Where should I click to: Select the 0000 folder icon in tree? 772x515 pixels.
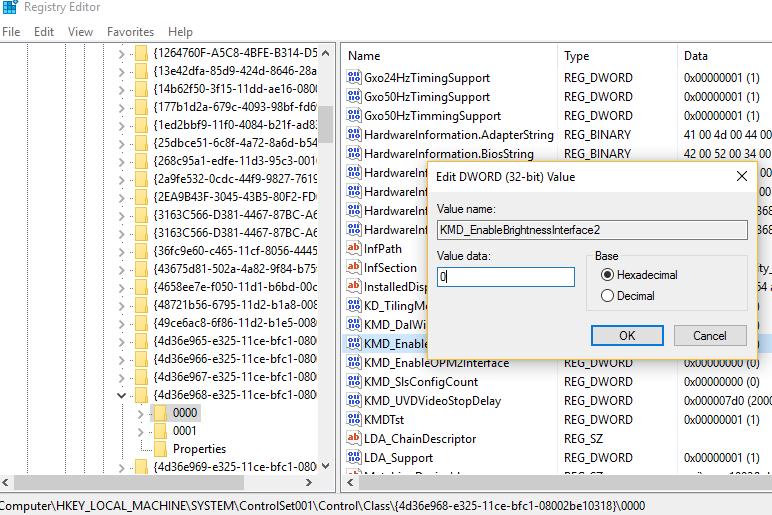point(161,413)
